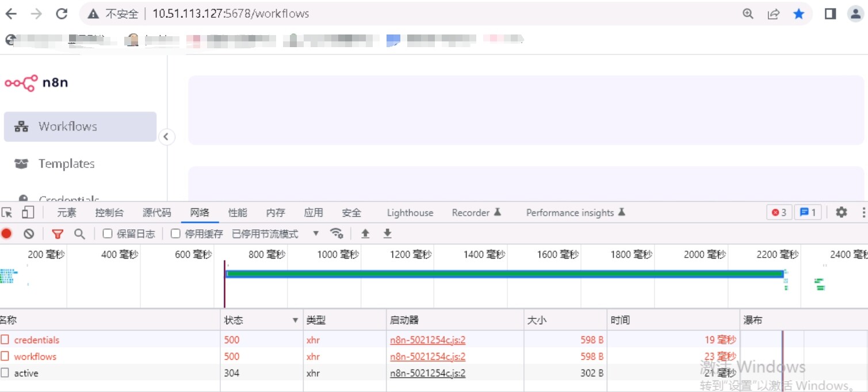This screenshot has width=868, height=392.
Task: Collapse the n8n sidebar chevron
Action: click(166, 137)
